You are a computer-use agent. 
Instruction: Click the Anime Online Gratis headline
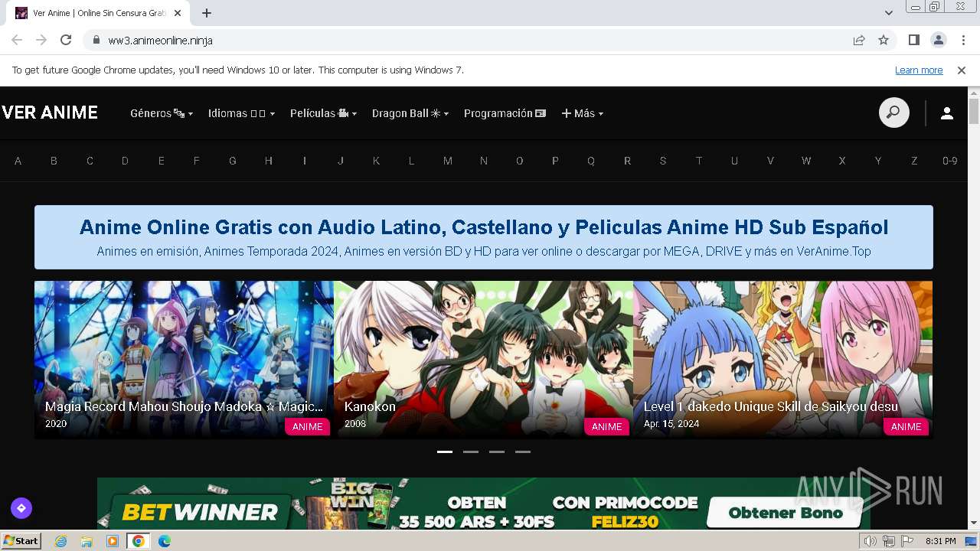(484, 227)
